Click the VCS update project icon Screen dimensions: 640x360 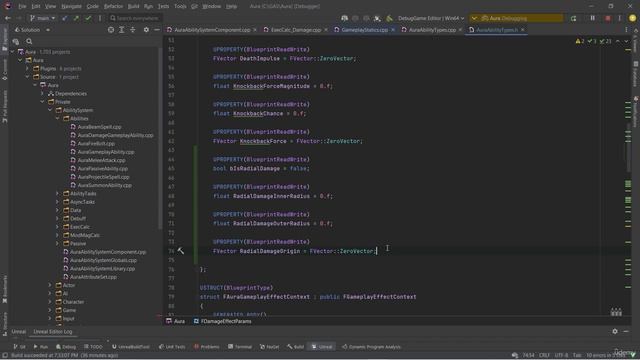tap(64, 18)
